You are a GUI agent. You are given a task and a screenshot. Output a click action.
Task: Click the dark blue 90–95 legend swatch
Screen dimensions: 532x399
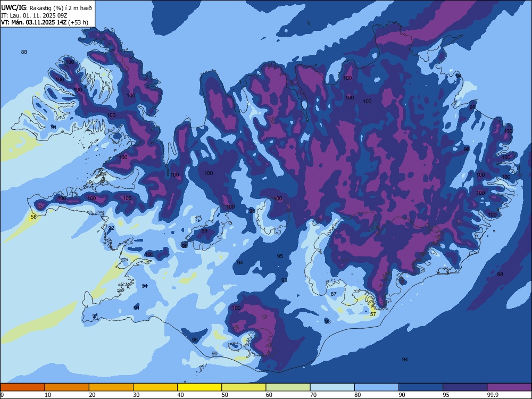click(x=421, y=387)
